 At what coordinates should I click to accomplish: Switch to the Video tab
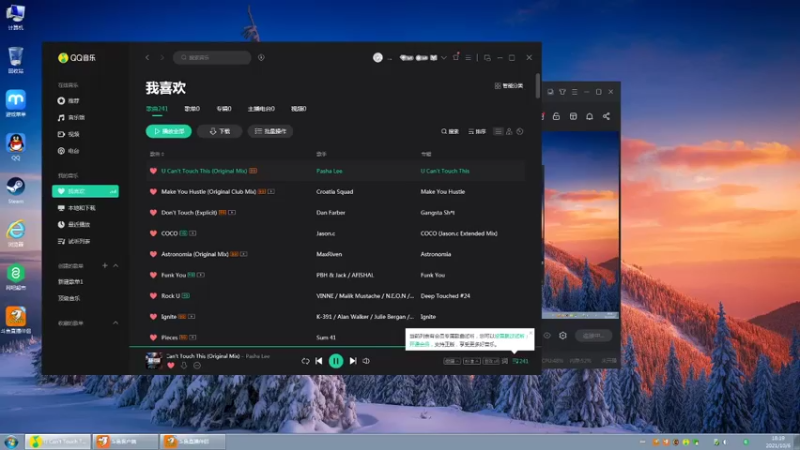tap(298, 109)
